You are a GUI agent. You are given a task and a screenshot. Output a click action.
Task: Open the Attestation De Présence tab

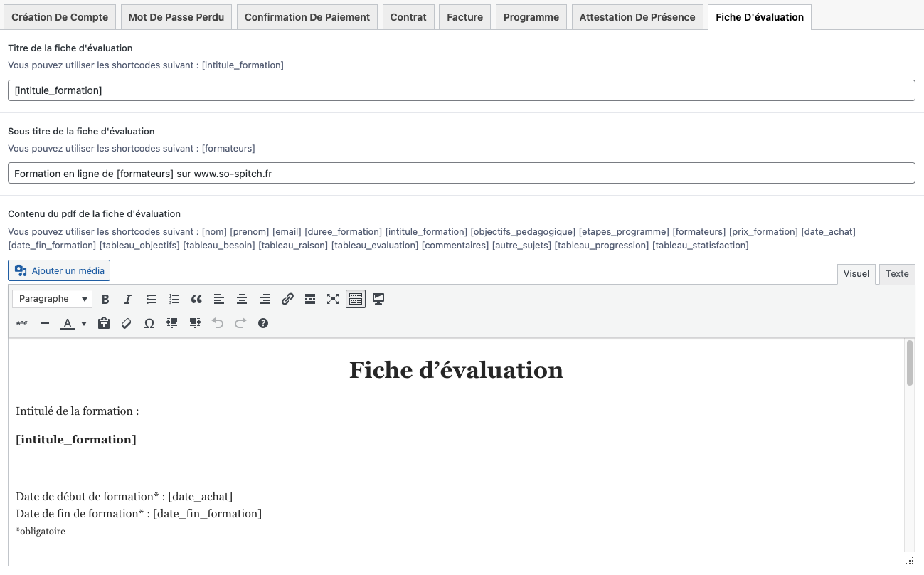pos(637,17)
